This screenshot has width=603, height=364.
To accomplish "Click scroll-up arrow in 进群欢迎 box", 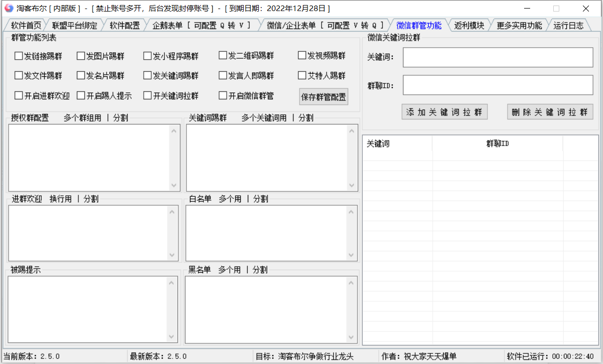I will pyautogui.click(x=173, y=211).
